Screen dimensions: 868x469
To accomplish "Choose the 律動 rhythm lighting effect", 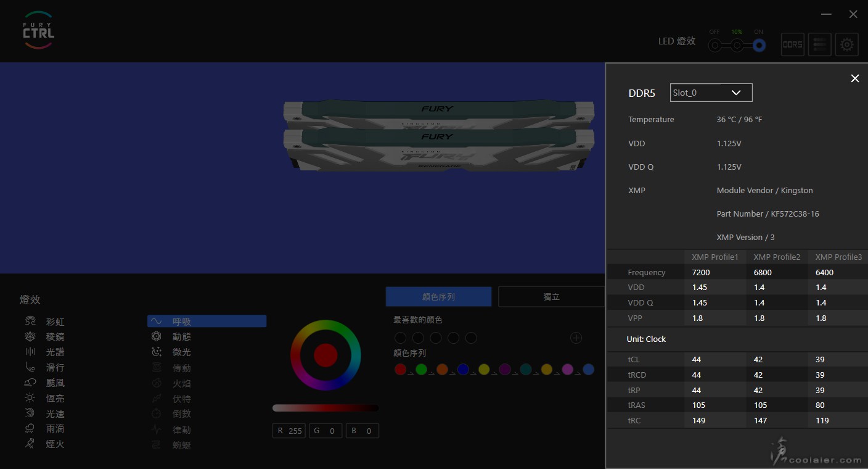I will pos(171,430).
